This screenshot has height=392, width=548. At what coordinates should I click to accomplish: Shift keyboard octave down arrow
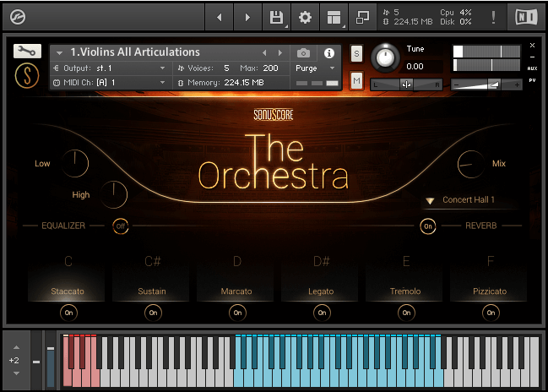point(16,373)
